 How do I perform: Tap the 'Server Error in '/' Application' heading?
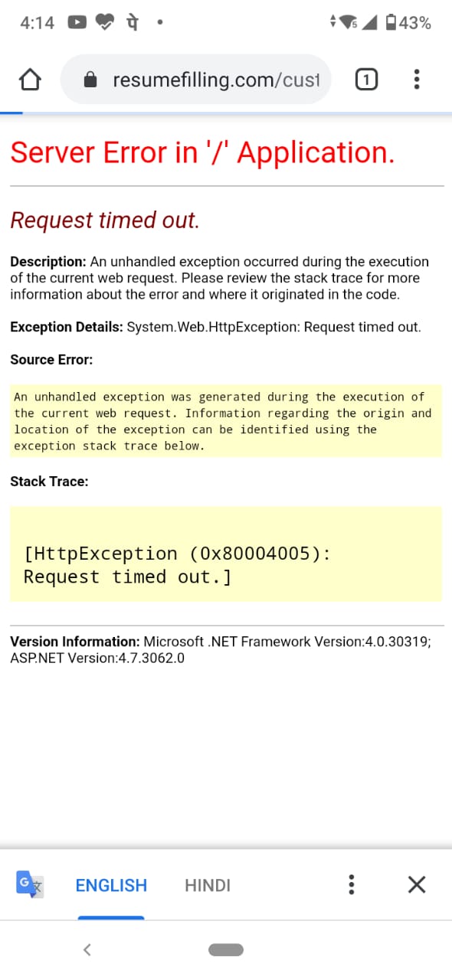(x=203, y=152)
